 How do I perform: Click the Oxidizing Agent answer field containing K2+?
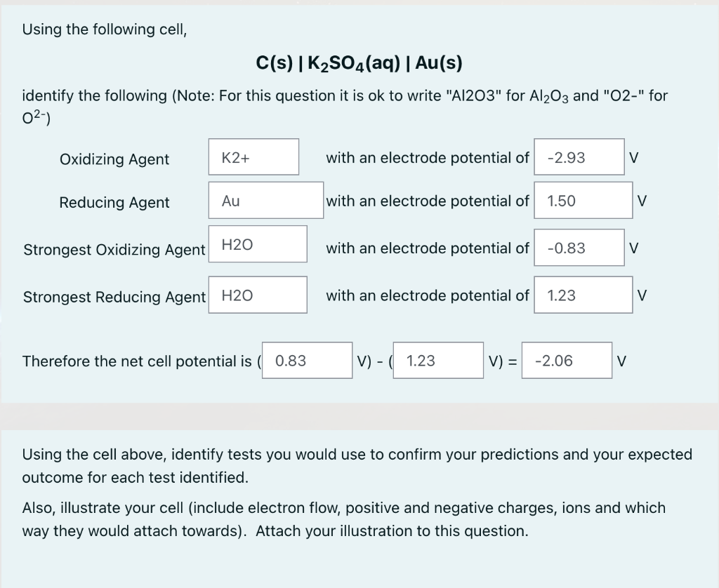(253, 156)
